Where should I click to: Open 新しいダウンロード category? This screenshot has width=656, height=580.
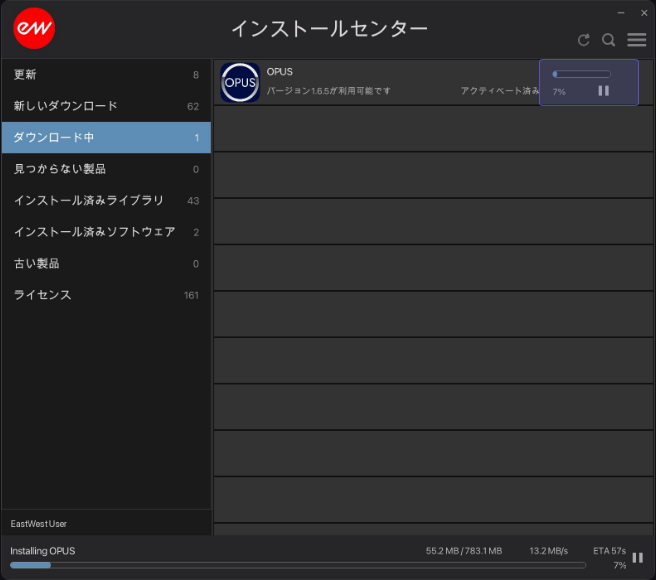[106, 106]
